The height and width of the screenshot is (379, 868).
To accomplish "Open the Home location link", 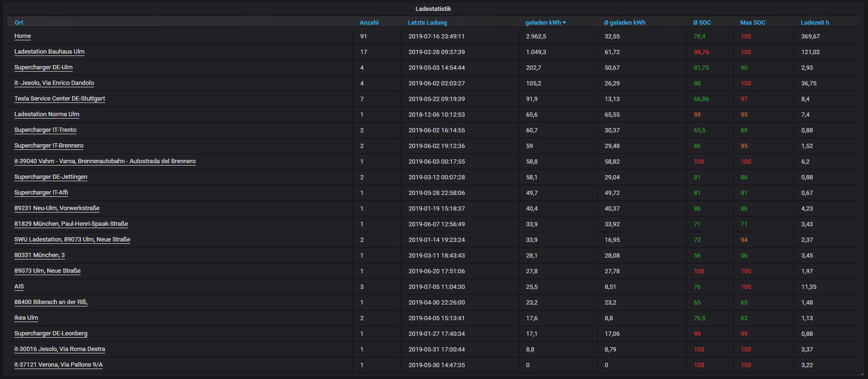I will 23,36.
